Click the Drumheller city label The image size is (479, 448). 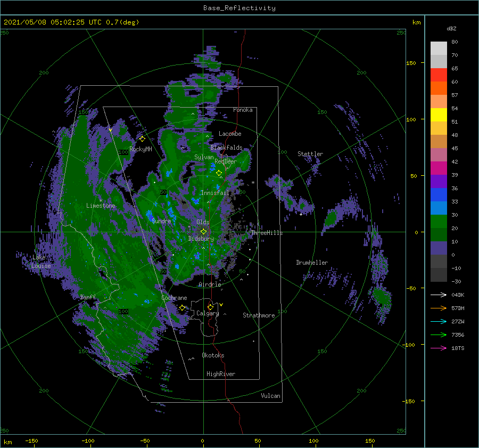click(x=312, y=263)
